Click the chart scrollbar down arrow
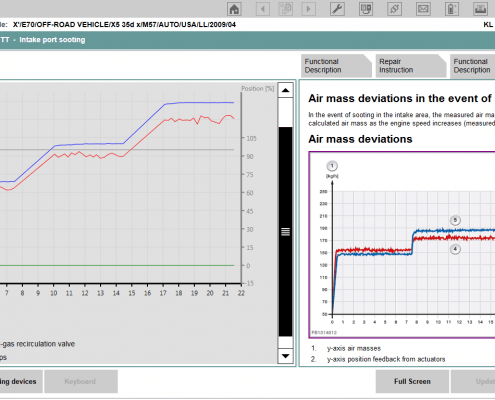This screenshot has height=400, width=495. [x=285, y=356]
